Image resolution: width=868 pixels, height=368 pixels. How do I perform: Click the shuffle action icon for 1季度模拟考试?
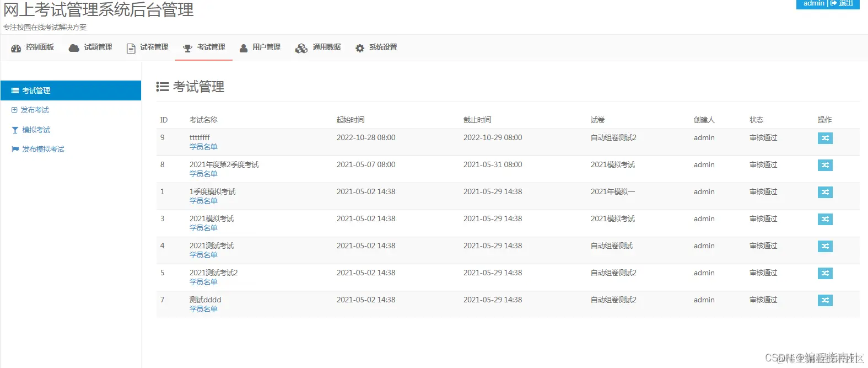[x=825, y=192]
